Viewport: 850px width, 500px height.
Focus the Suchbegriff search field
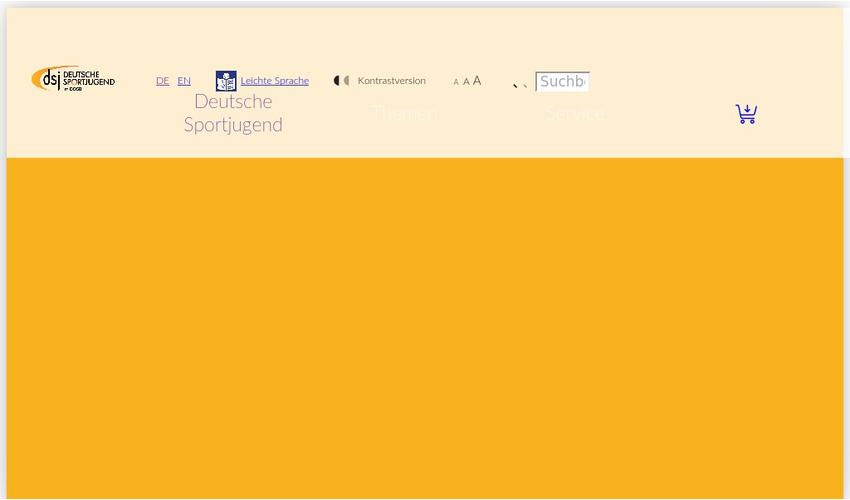click(562, 82)
